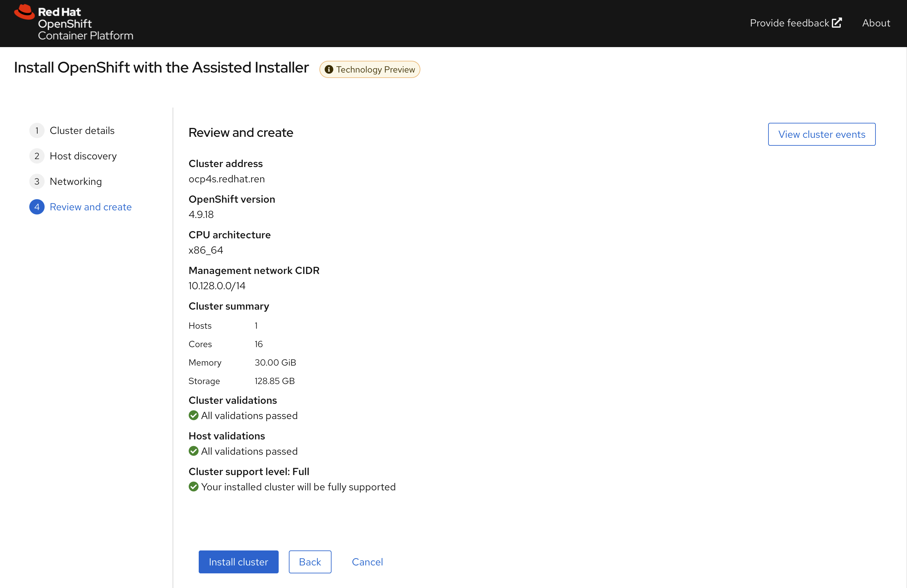Click step number 2 circle icon
Image resolution: width=907 pixels, height=588 pixels.
click(x=37, y=156)
